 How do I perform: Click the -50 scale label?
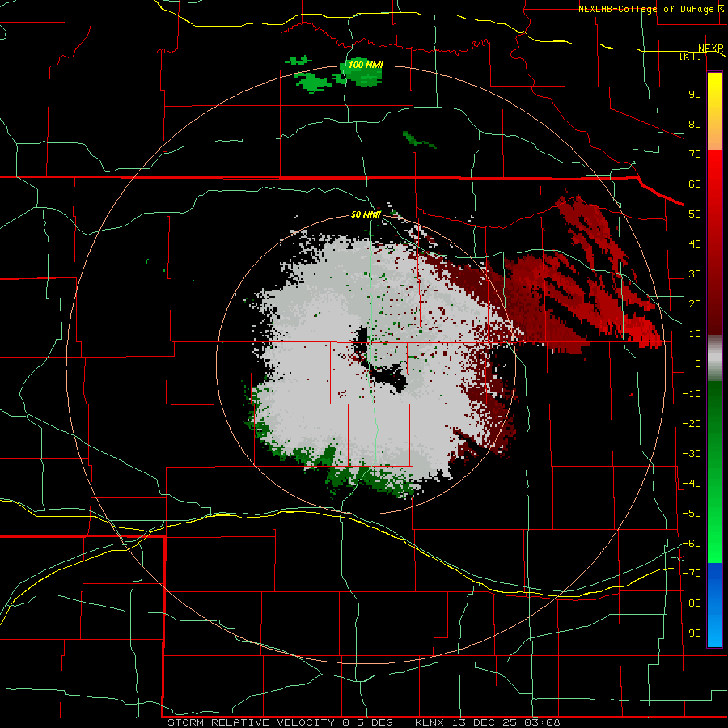pyautogui.click(x=692, y=514)
